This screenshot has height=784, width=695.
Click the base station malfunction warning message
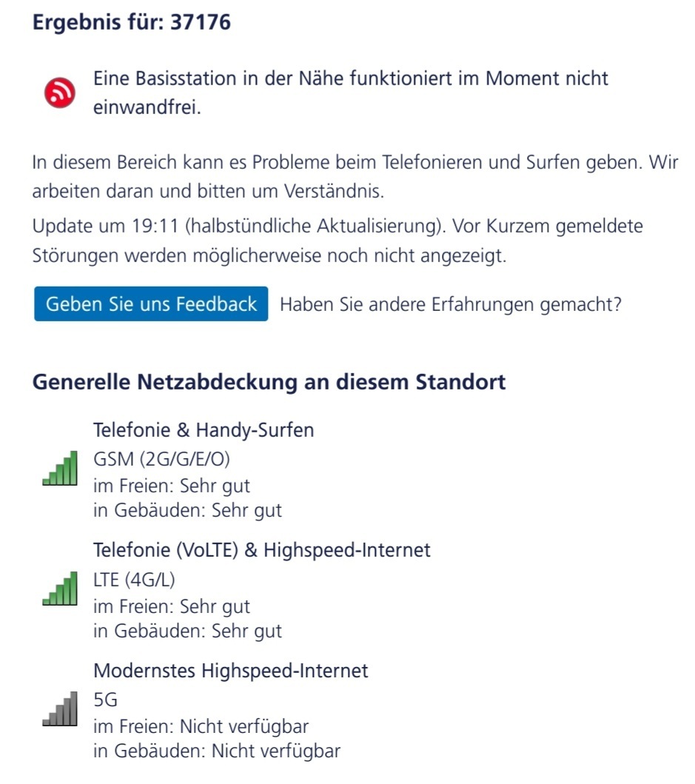pyautogui.click(x=351, y=93)
